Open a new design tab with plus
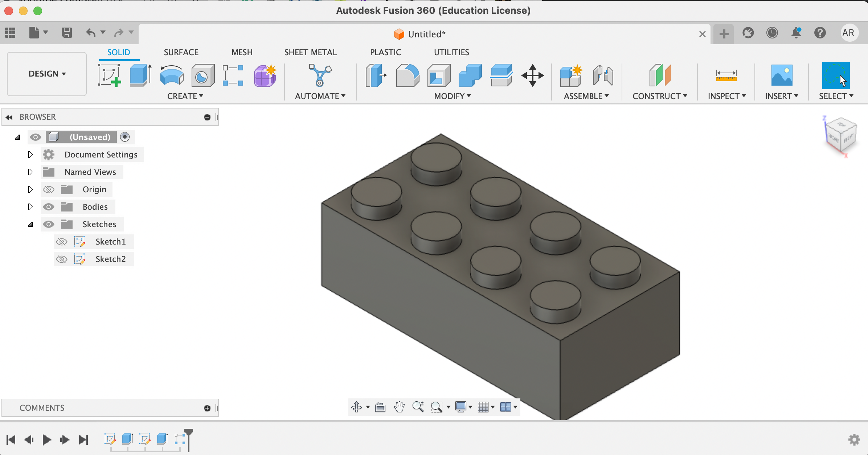The width and height of the screenshot is (868, 455). (x=724, y=34)
